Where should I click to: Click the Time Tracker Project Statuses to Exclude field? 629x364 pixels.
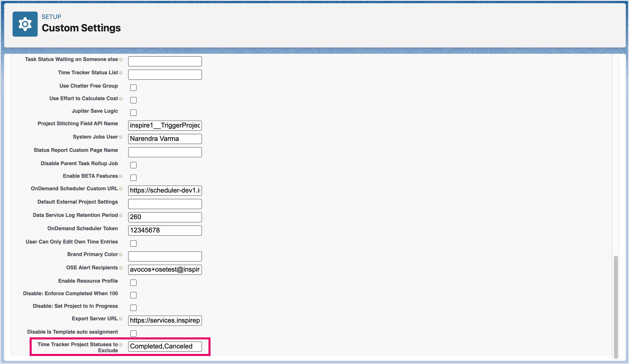point(165,346)
